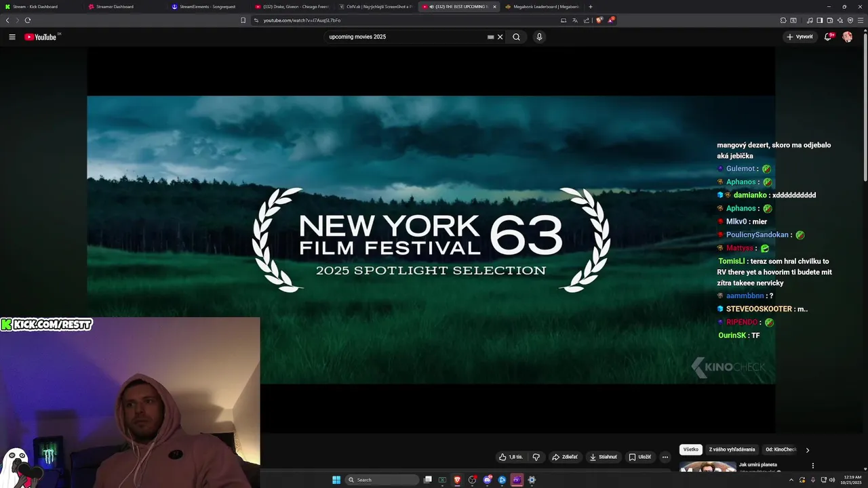Dislike the video

point(536,457)
